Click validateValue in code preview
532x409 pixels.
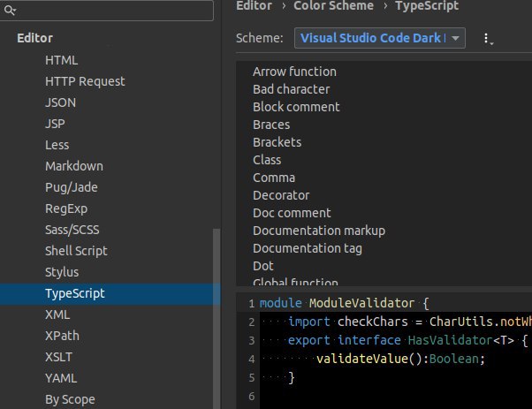[x=362, y=359]
